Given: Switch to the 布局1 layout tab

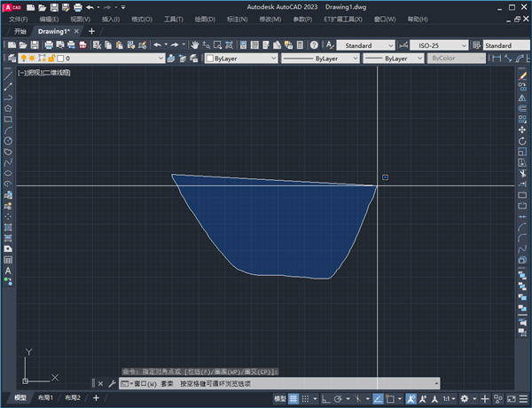Looking at the screenshot, I should coord(44,399).
